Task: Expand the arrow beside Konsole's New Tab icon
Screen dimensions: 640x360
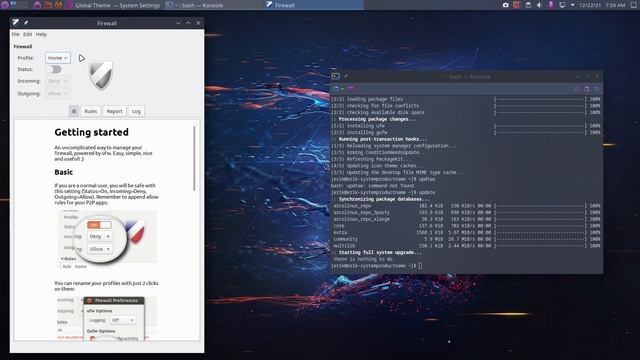Action: point(342,89)
